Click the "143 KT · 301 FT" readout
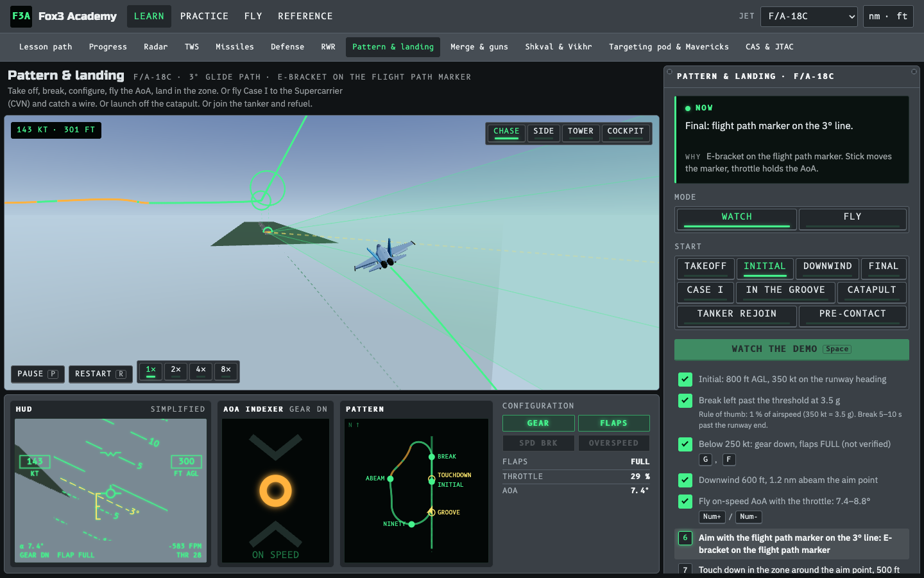This screenshot has width=924, height=578. pos(56,130)
